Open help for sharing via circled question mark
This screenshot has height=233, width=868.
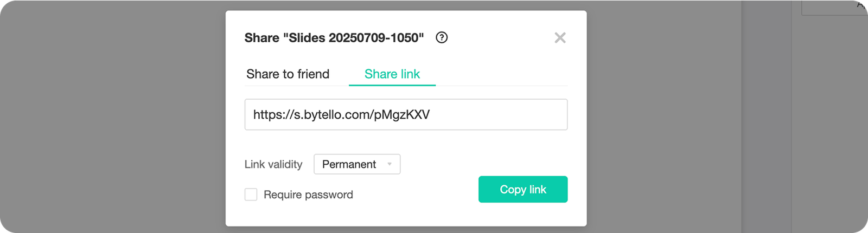442,37
